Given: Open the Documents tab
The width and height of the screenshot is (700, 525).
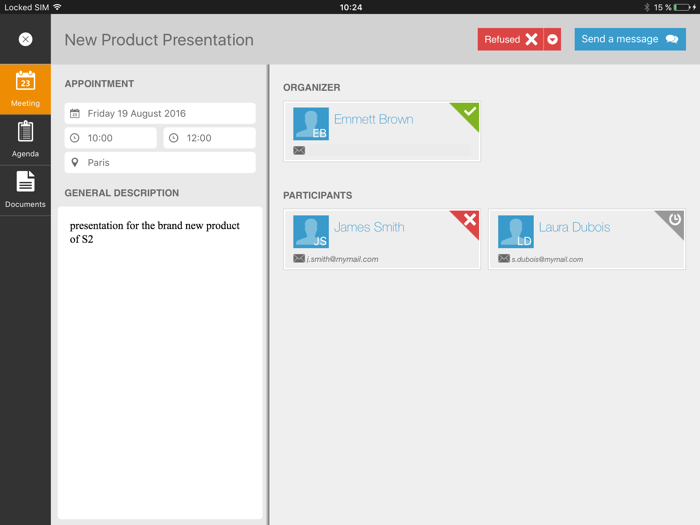Looking at the screenshot, I should [25, 191].
